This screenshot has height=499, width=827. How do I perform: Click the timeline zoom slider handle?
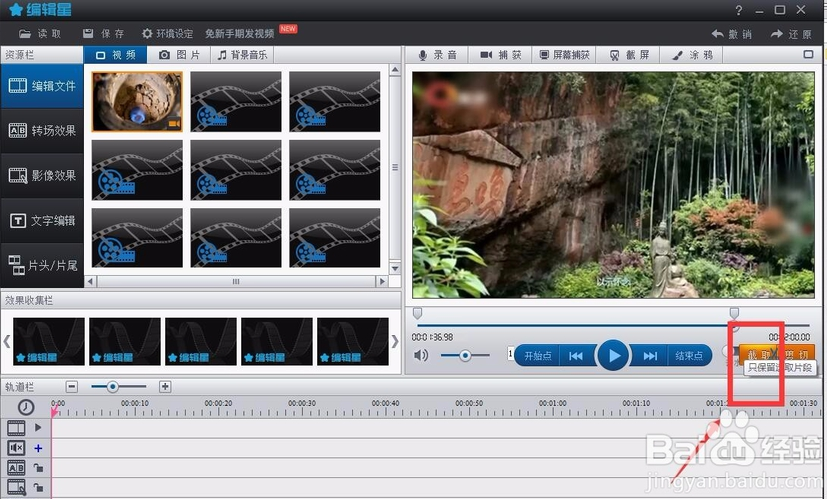[x=113, y=387]
